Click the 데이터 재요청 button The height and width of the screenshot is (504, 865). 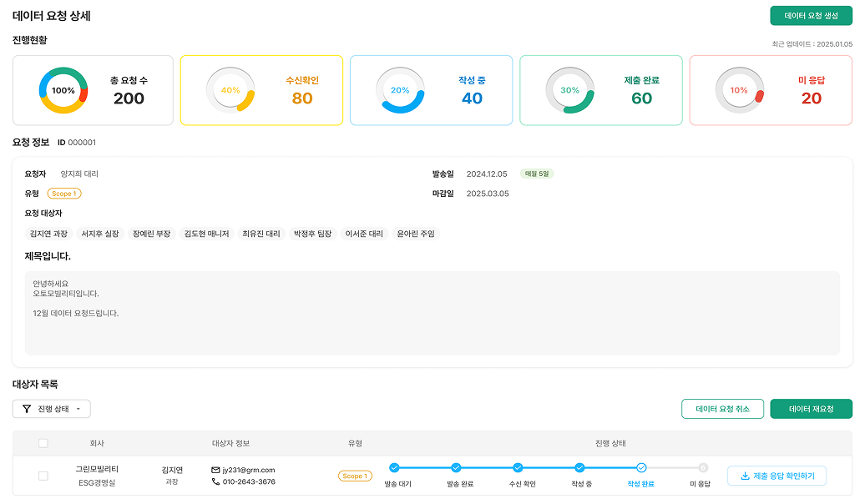coord(811,409)
